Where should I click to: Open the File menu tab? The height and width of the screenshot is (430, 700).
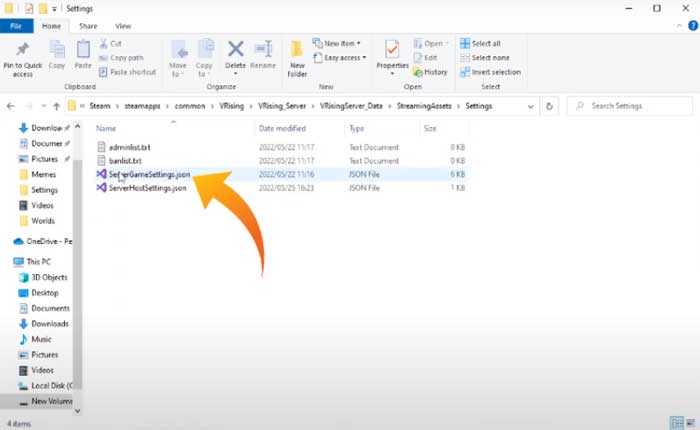[x=17, y=26]
